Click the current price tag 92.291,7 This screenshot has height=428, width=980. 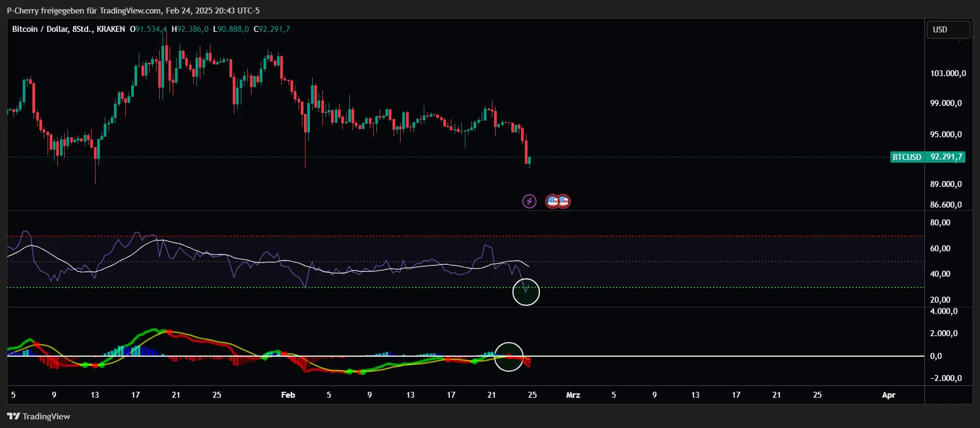click(945, 157)
